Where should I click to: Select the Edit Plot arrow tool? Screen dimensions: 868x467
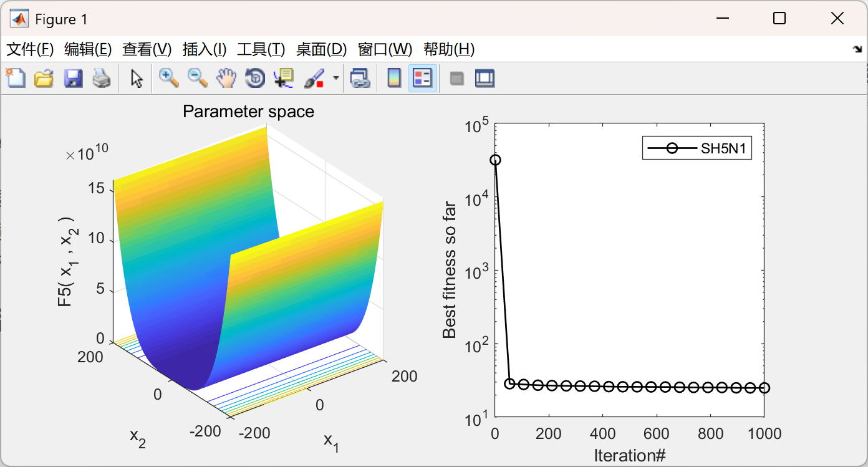click(x=137, y=78)
